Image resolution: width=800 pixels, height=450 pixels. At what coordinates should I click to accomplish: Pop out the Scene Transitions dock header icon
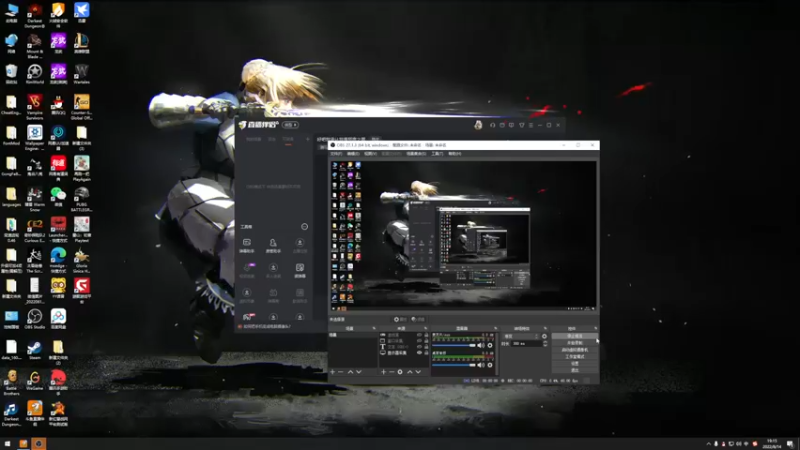[545, 328]
